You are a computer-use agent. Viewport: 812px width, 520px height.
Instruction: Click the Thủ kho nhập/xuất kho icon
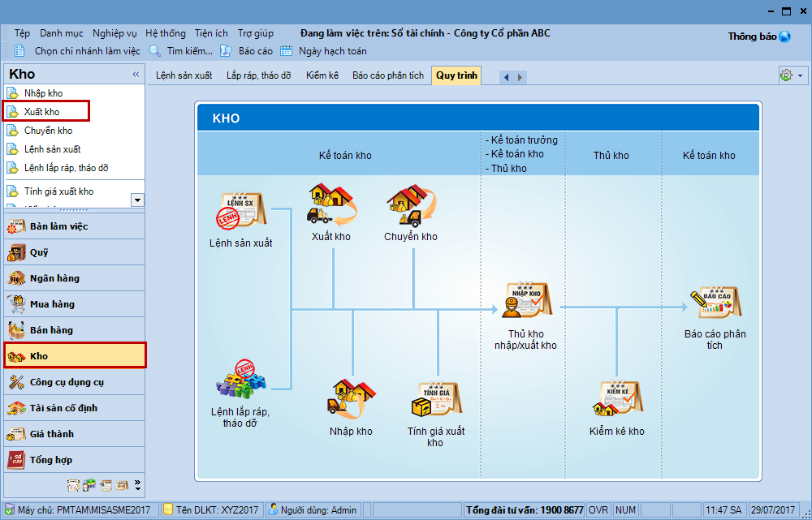coord(525,302)
